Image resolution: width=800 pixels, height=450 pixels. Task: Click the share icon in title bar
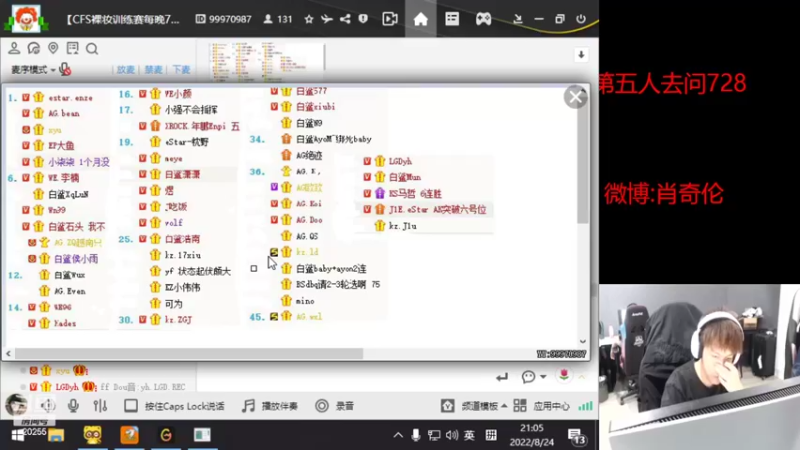[345, 19]
